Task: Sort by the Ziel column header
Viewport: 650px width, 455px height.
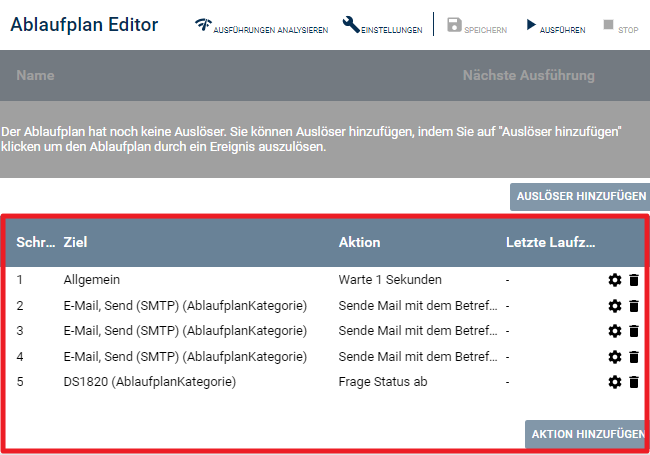Action: pos(75,242)
